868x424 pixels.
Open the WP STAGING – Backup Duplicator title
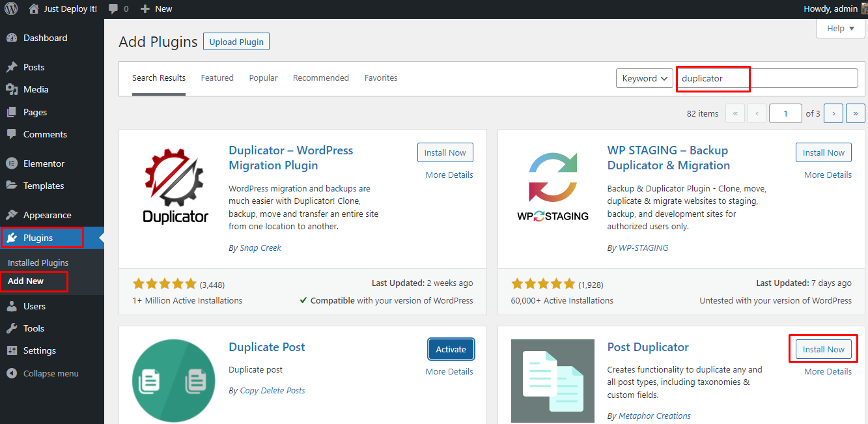(x=669, y=158)
